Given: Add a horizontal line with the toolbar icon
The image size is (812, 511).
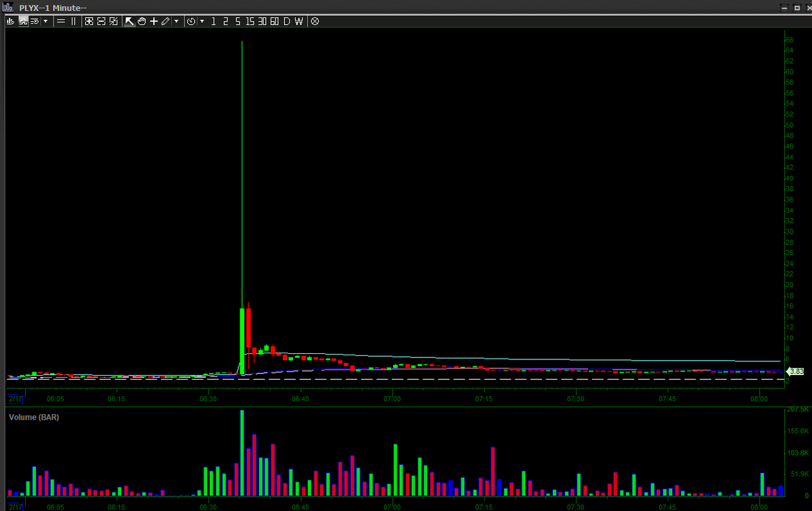Looking at the screenshot, I should coord(61,21).
